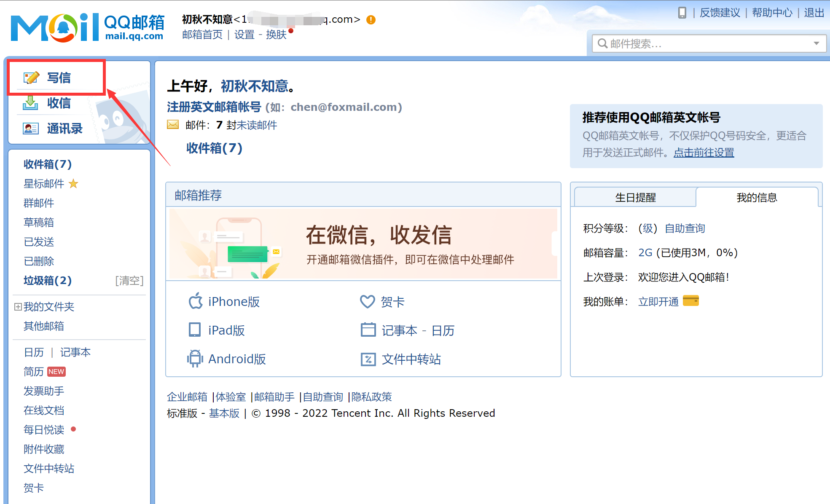Open 收件箱(7) link in main panel
The image size is (830, 504).
pos(214,148)
